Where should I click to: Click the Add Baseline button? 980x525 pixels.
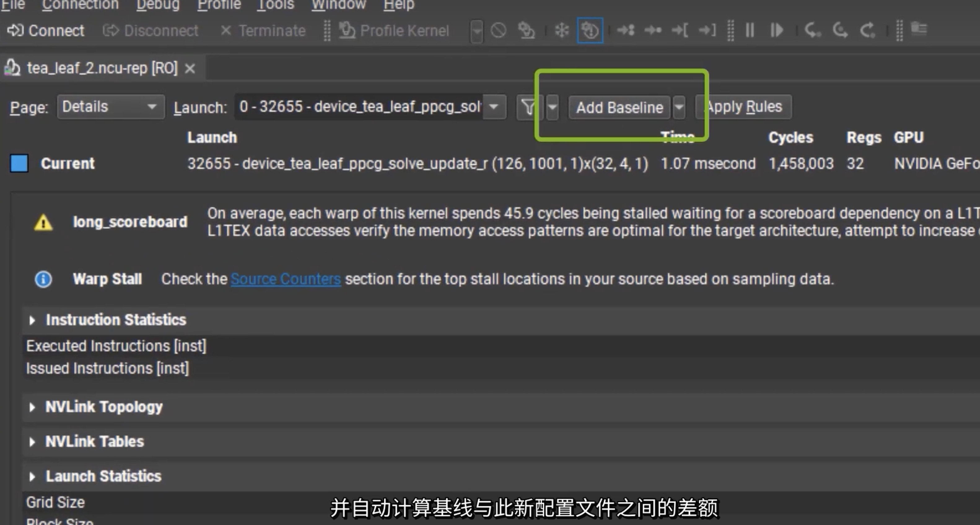tap(619, 108)
